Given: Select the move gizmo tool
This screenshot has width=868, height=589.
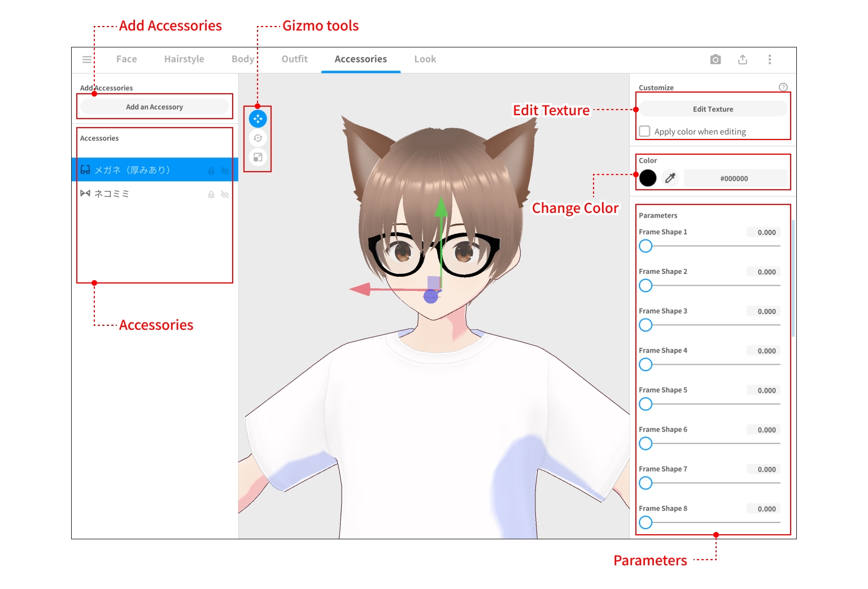Looking at the screenshot, I should pyautogui.click(x=258, y=119).
